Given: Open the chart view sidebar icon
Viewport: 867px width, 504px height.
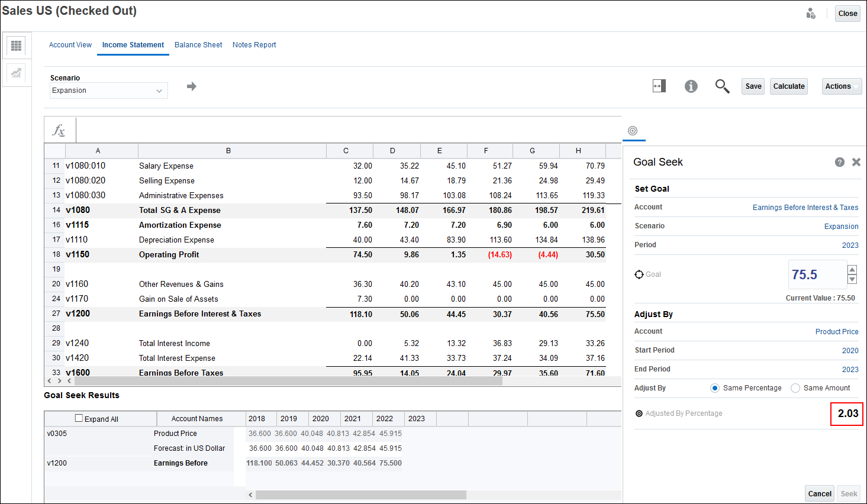Looking at the screenshot, I should pos(16,73).
